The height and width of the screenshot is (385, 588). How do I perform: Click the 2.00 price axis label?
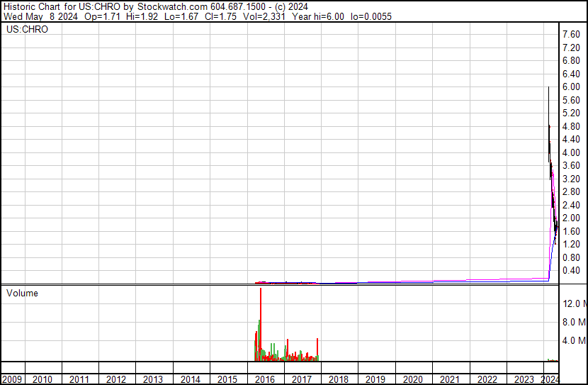(x=571, y=218)
